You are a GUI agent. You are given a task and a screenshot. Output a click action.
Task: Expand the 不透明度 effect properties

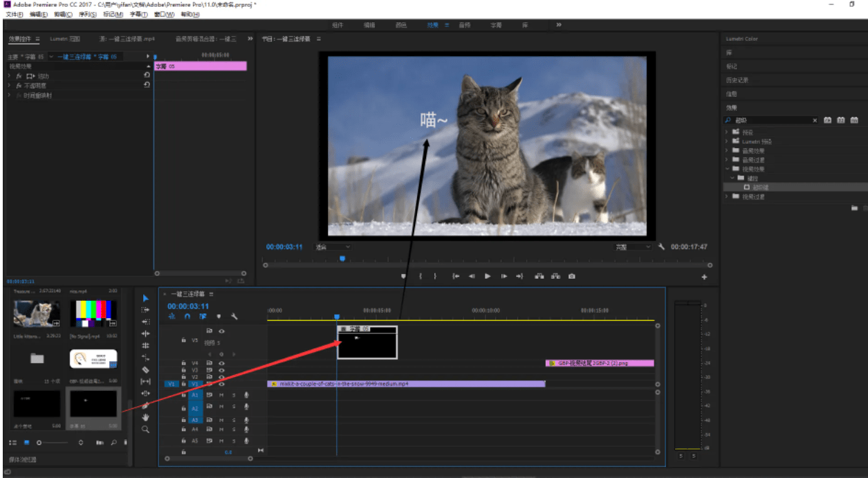[10, 85]
